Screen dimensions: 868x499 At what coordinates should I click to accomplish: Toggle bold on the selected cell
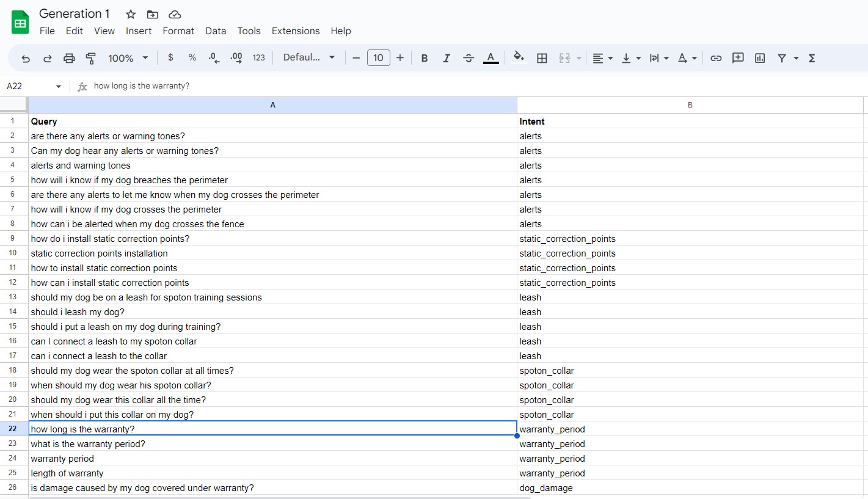(x=425, y=57)
